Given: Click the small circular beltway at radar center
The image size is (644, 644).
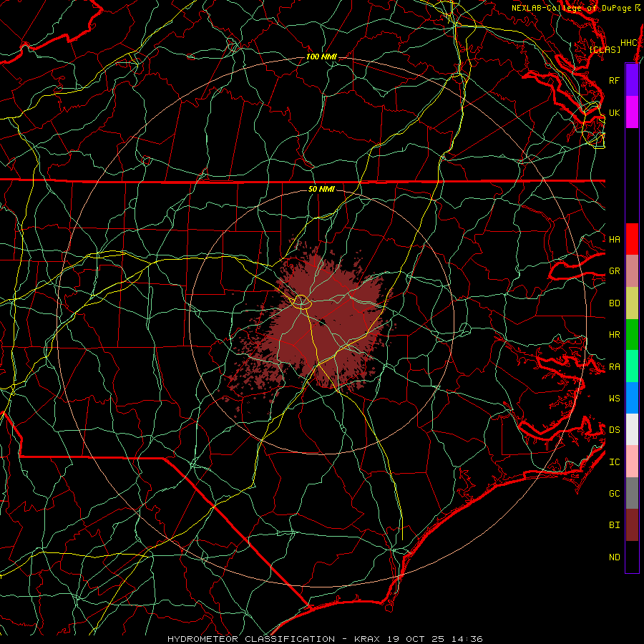Looking at the screenshot, I should click(x=301, y=302).
